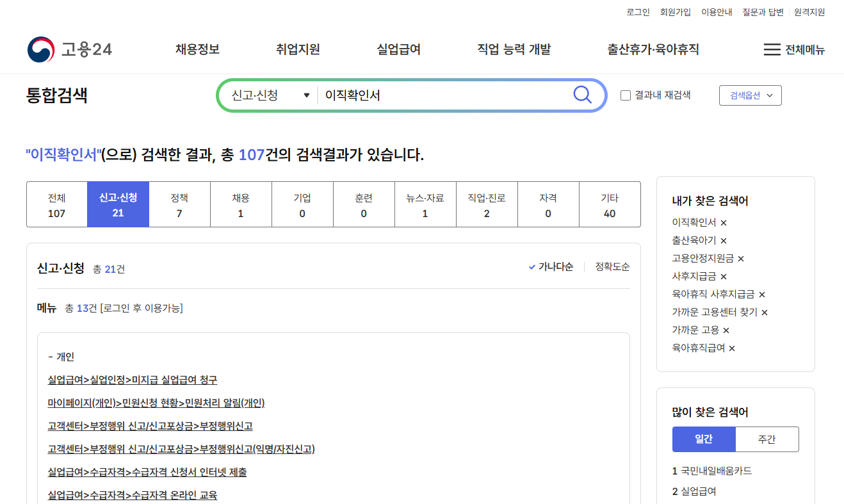The height and width of the screenshot is (504, 844).
Task: Click recent keyword 육아휴직급여
Action: (699, 348)
